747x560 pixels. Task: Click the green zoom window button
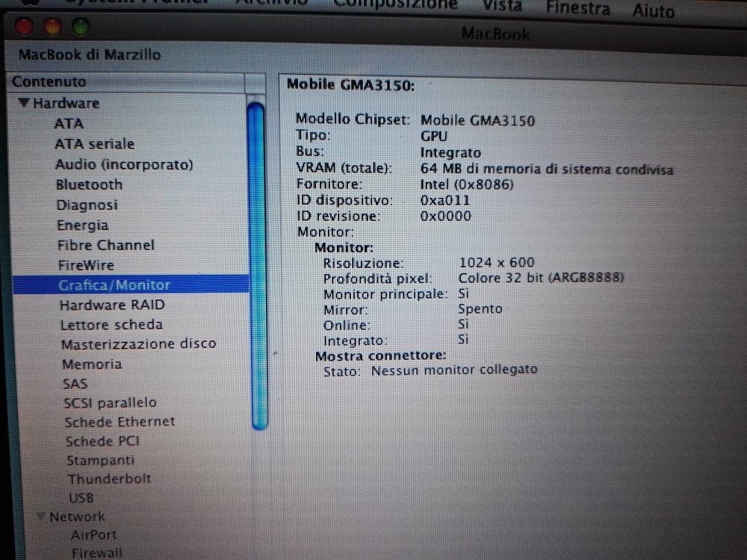[x=81, y=27]
